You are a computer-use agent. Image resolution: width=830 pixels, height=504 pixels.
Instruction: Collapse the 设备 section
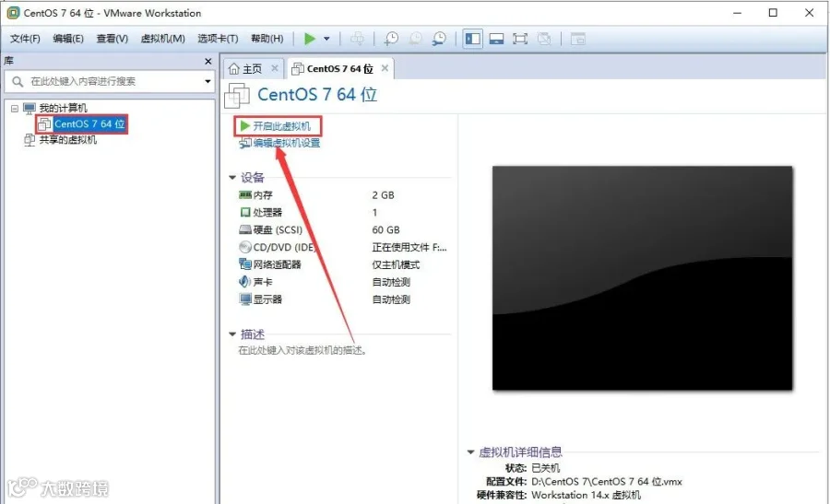[232, 178]
